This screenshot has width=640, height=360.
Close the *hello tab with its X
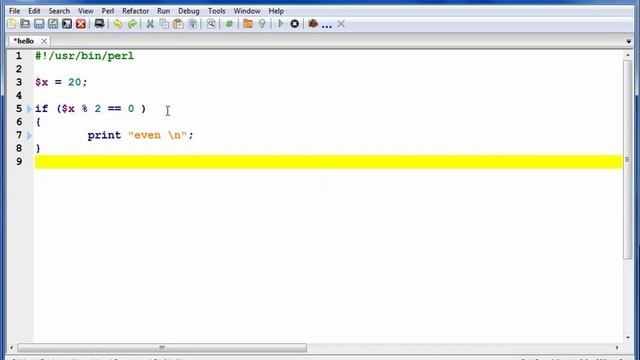coord(44,41)
